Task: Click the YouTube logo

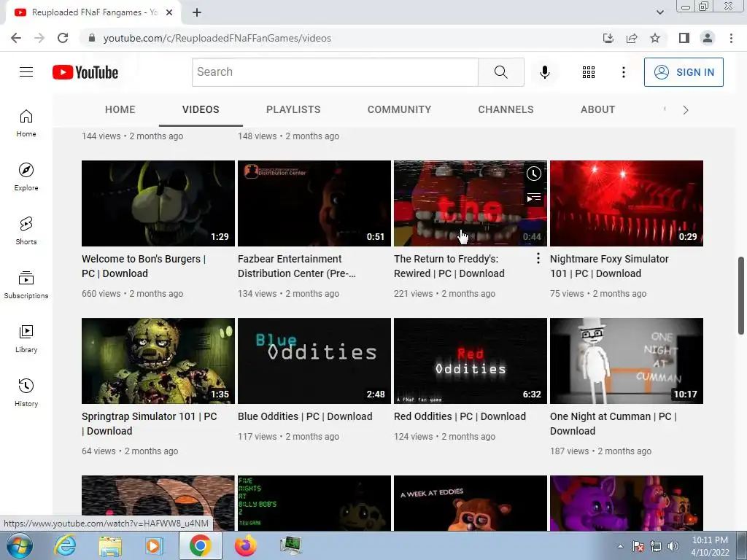Action: [x=85, y=72]
